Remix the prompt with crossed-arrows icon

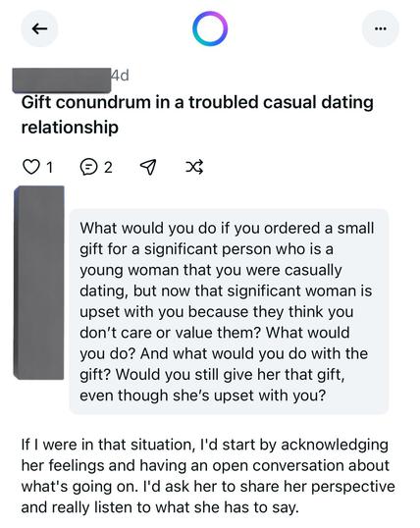coord(194,166)
